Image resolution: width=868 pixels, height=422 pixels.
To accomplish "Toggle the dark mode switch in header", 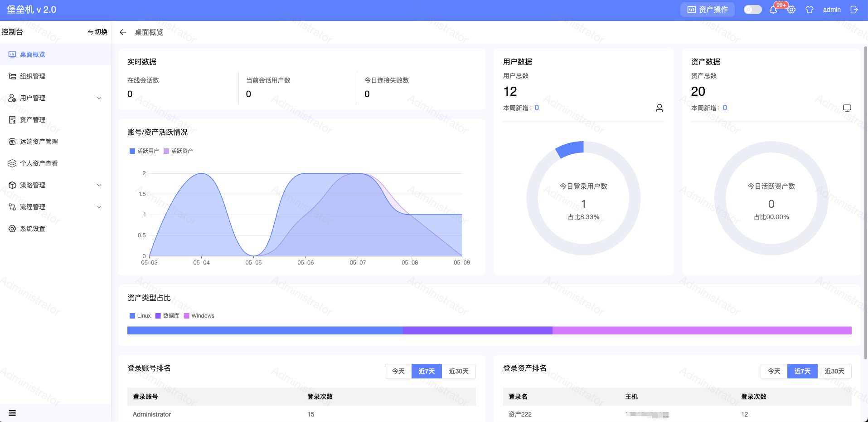I will point(753,10).
